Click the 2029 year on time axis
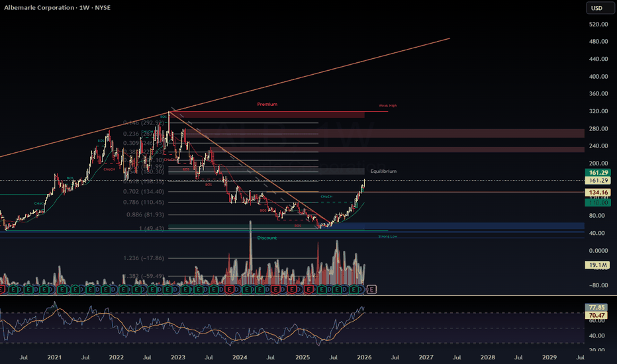Viewport: 617px width, 364px height. 549,357
